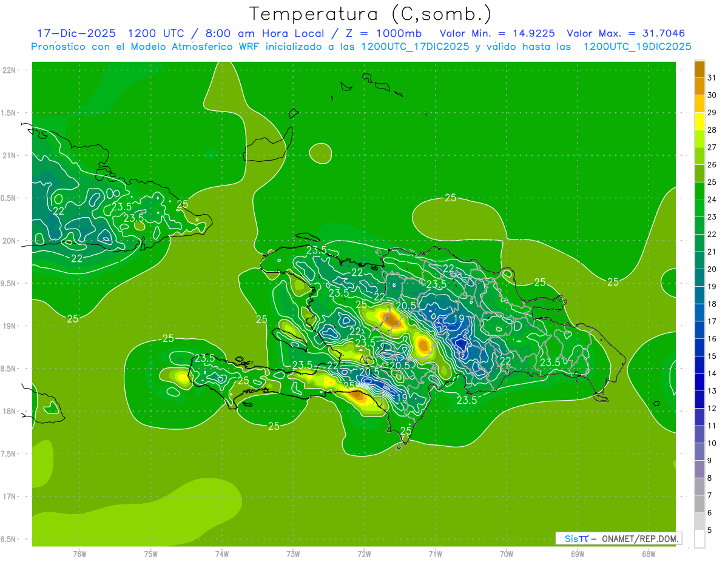This screenshot has height=562, width=728.
Task: Click the Pronostico con el Modelo Atmosferico WRF line
Action: point(361,47)
